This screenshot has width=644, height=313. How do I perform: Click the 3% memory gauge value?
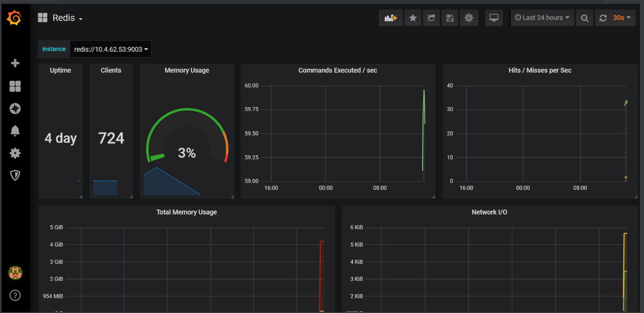[187, 153]
